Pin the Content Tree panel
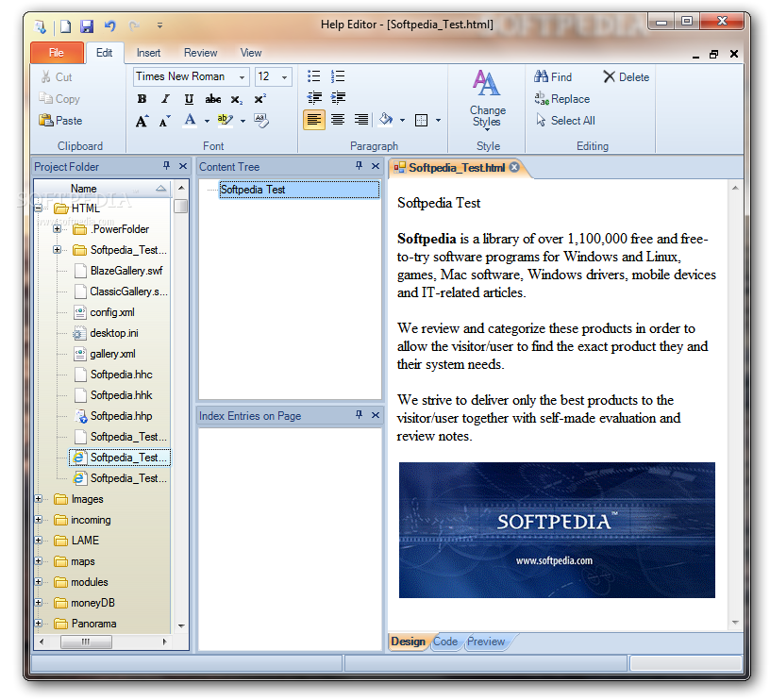 (359, 166)
